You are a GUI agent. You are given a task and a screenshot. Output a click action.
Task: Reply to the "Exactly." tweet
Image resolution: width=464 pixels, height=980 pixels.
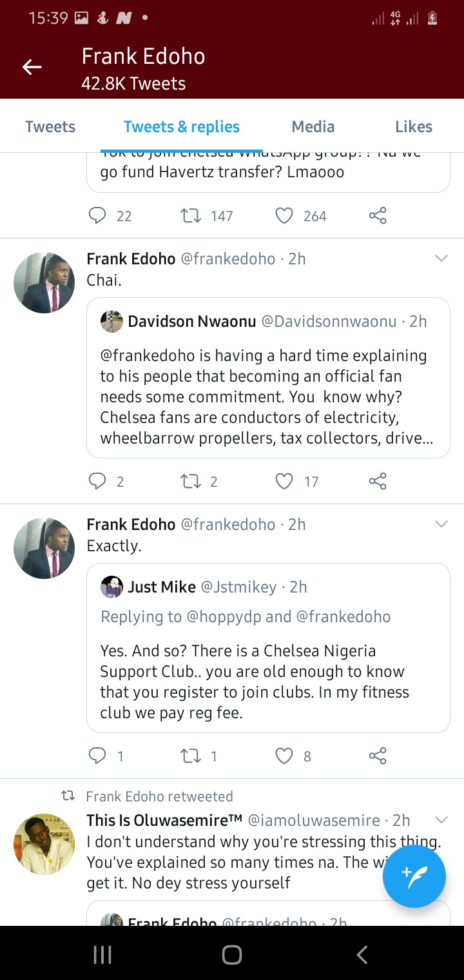97,756
